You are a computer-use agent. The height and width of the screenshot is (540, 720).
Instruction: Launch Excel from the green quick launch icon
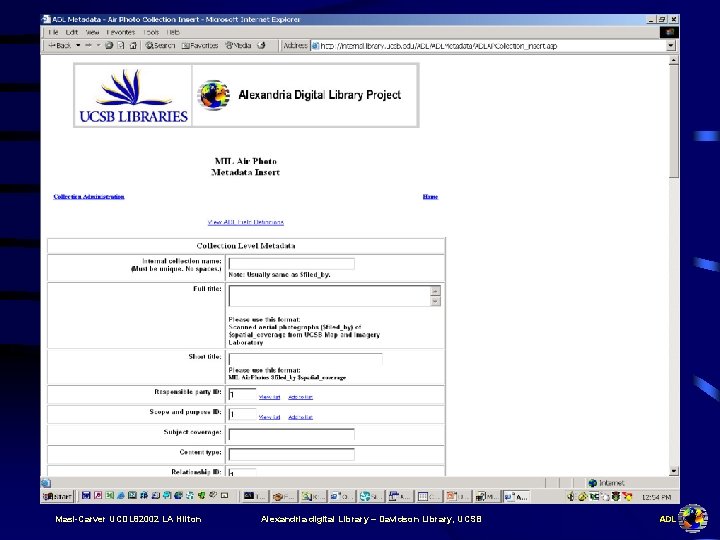click(x=109, y=496)
